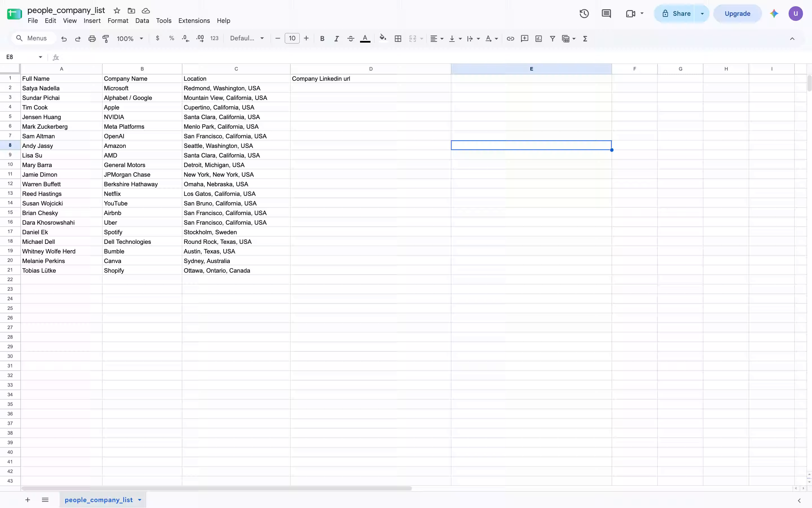Create a filter icon
Image resolution: width=812 pixels, height=508 pixels.
(x=552, y=39)
